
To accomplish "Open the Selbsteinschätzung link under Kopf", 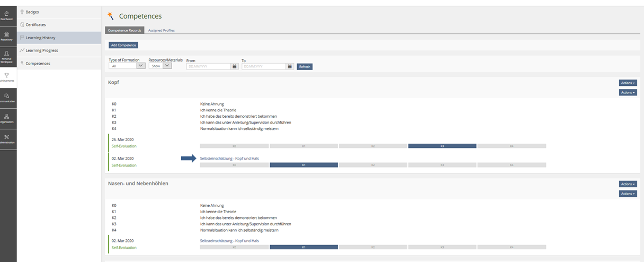I will click(x=229, y=159).
